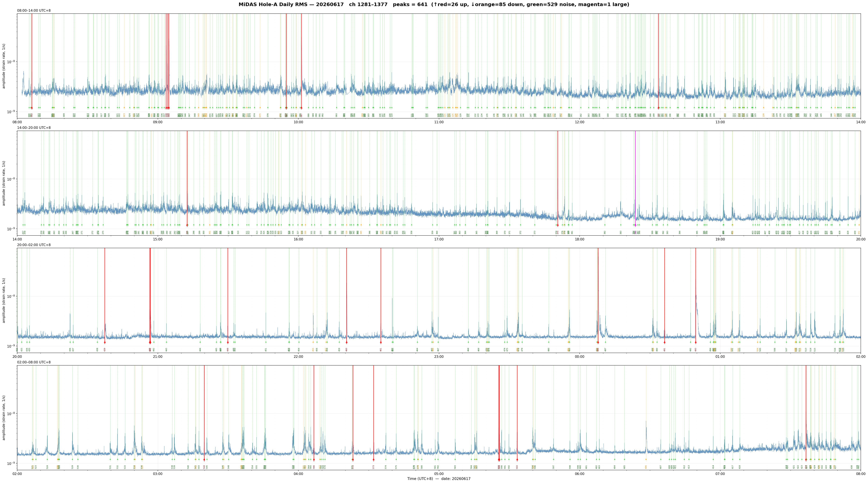The width and height of the screenshot is (868, 483).
Task: Click the green peak number 480
Action: point(548,350)
